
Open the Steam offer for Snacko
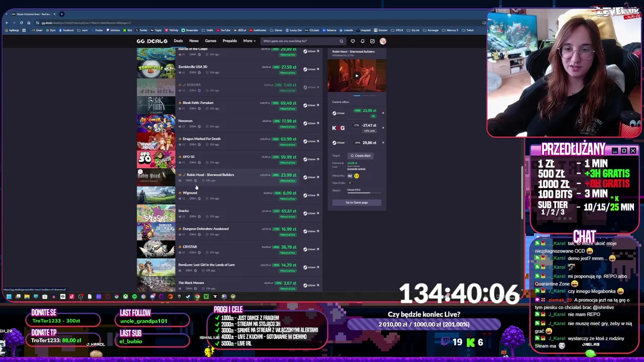(x=311, y=213)
